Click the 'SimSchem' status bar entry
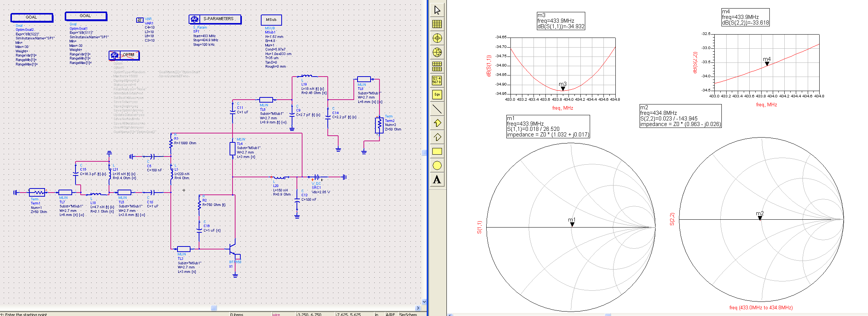 [x=408, y=315]
